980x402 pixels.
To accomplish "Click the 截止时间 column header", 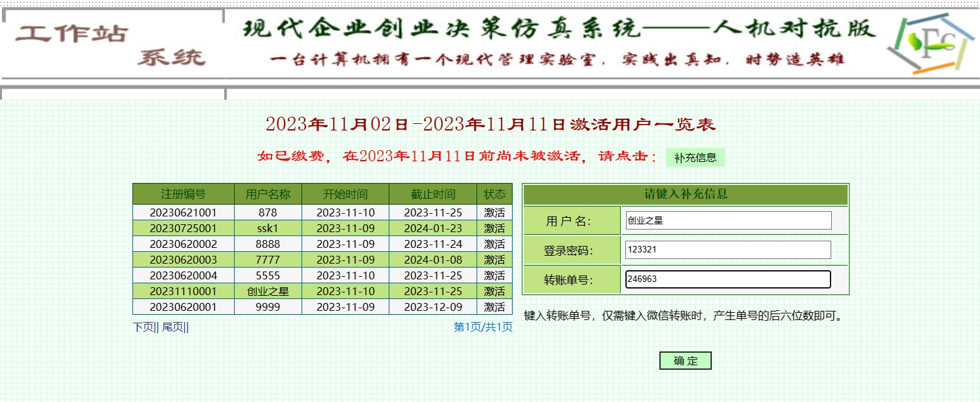I will pos(433,194).
